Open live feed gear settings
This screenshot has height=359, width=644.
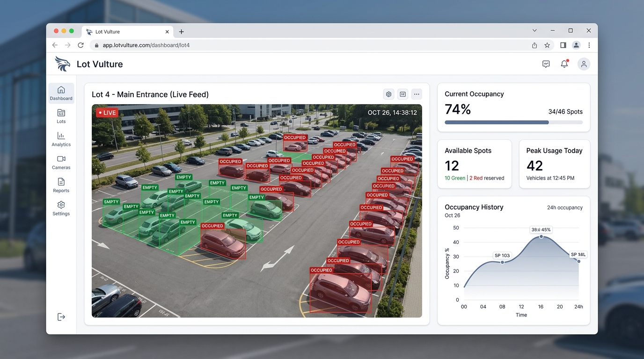tap(388, 94)
